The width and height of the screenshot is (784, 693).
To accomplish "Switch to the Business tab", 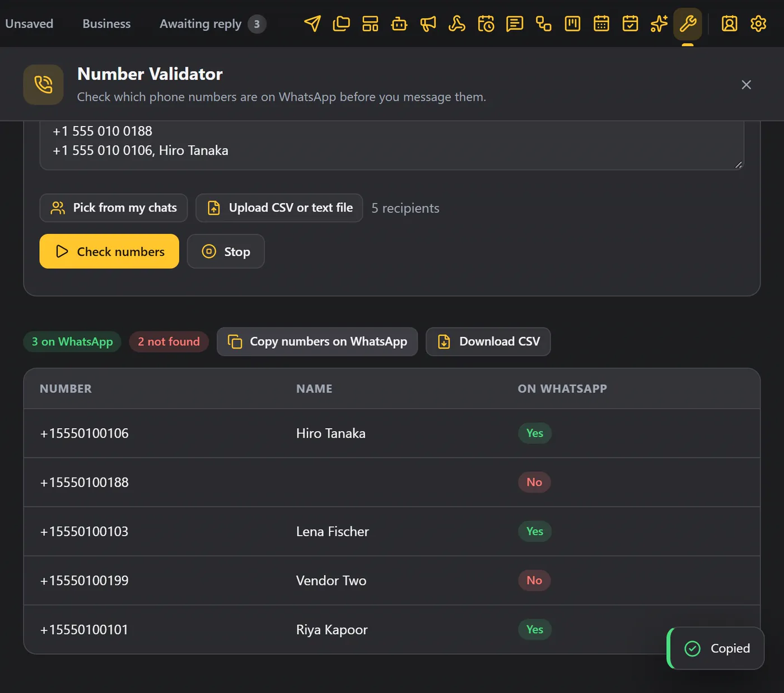I will 106,24.
